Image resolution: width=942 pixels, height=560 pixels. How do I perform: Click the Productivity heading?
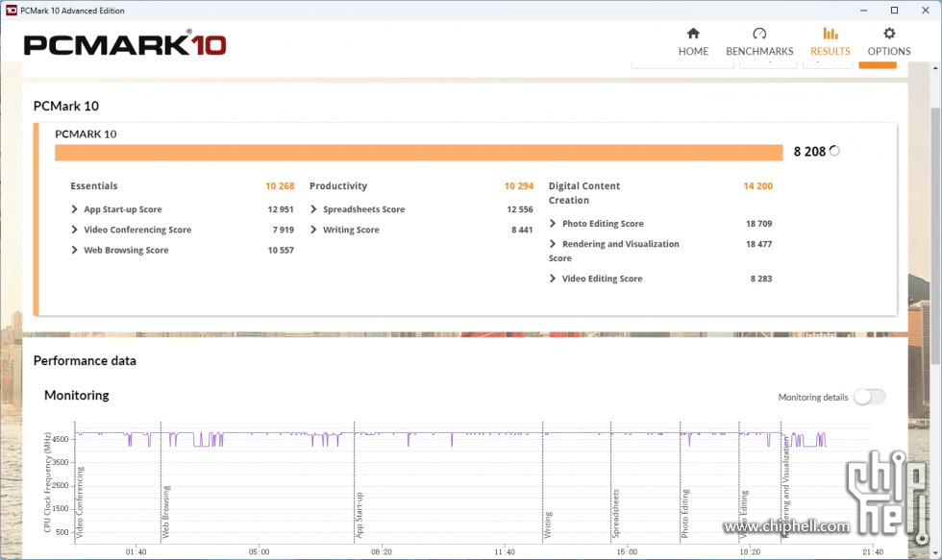pyautogui.click(x=338, y=186)
